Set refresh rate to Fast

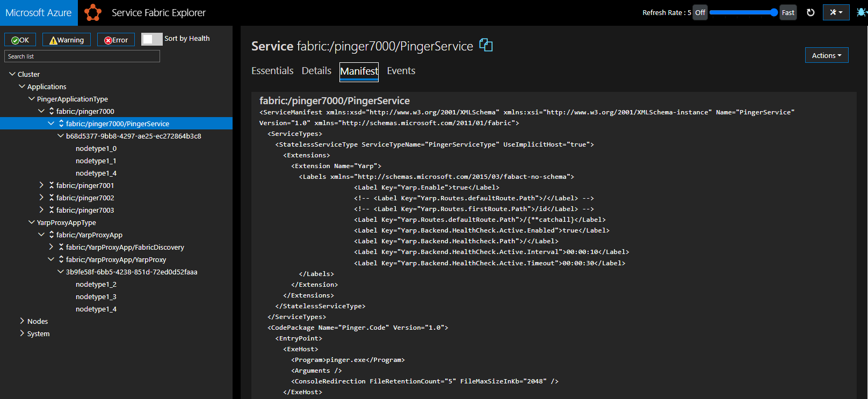(788, 12)
